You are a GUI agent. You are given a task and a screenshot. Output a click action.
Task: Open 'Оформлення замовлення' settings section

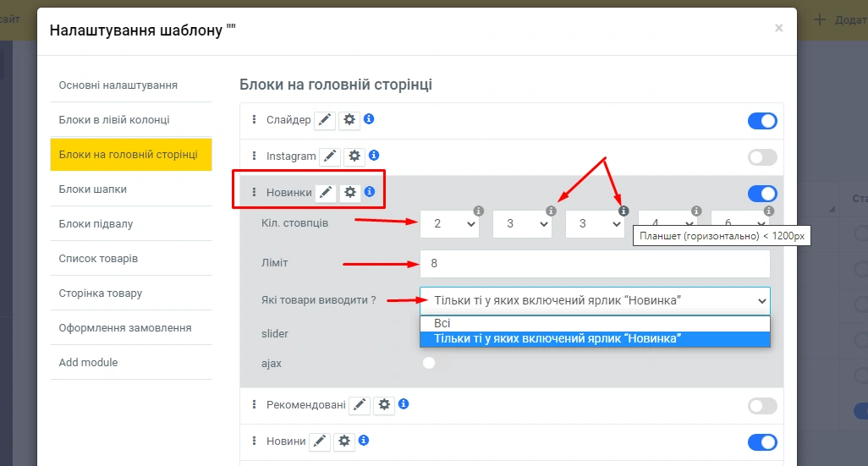click(x=125, y=328)
